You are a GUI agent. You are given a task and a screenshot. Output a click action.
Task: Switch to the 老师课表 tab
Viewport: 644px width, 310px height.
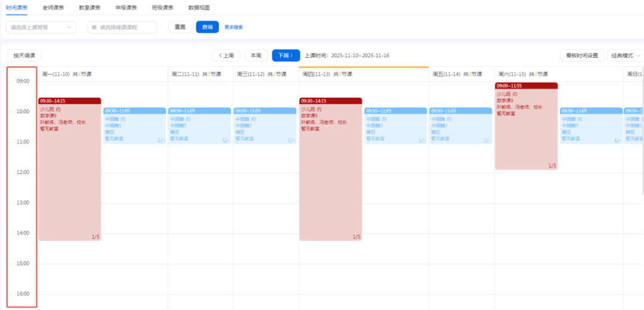coord(53,8)
